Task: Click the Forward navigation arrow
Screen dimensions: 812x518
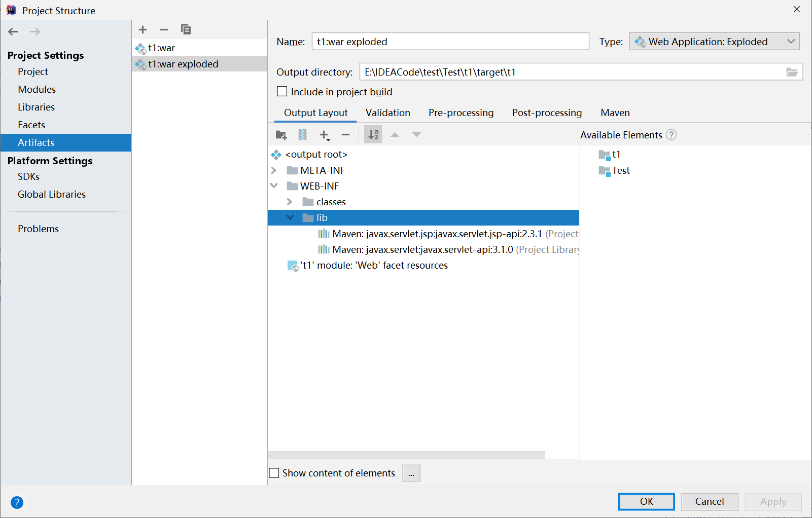Action: pyautogui.click(x=35, y=31)
